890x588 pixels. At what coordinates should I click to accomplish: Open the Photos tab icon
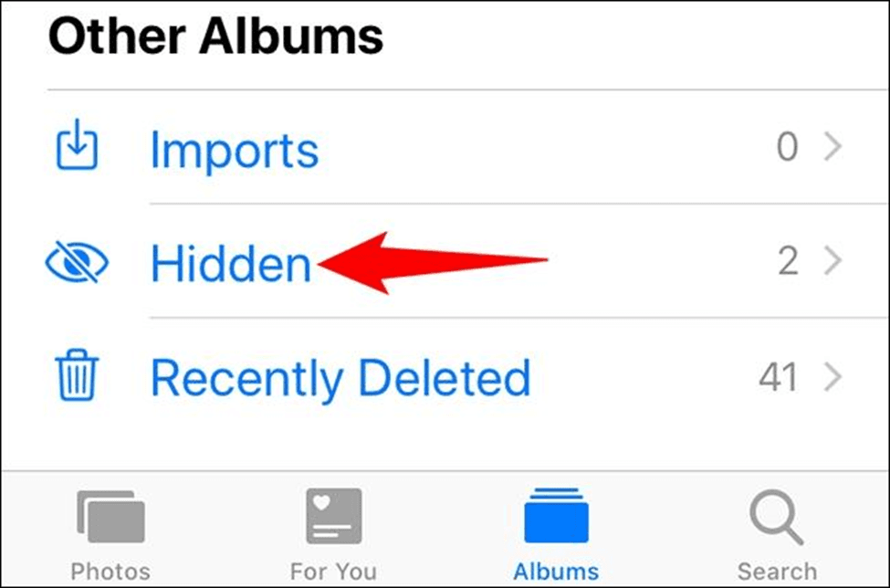click(110, 517)
